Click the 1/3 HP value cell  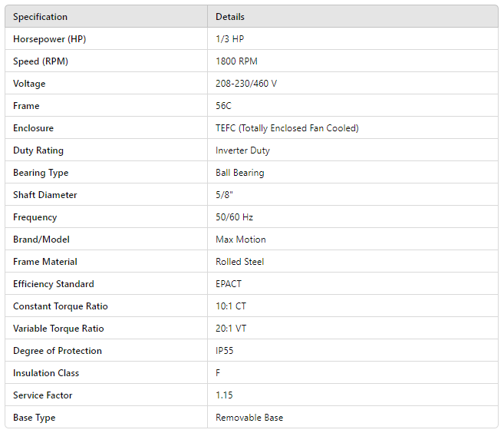tap(229, 39)
